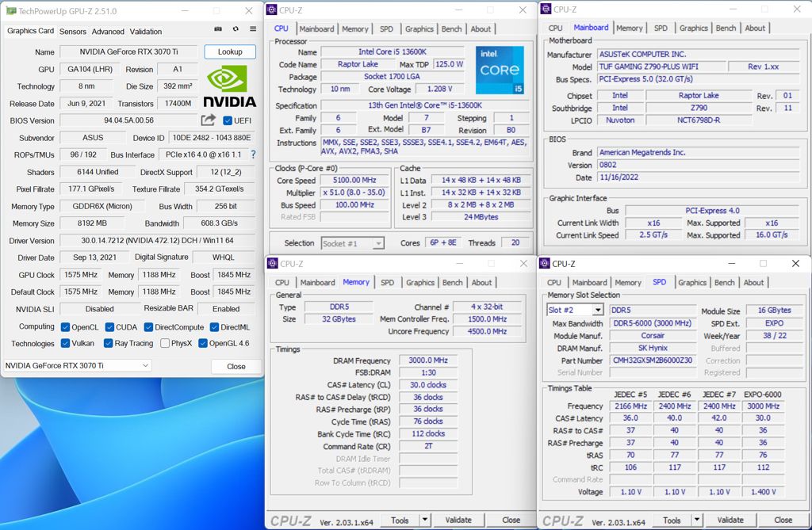The image size is (812, 530).
Task: Open Graphics tab in the CPU-Z Processor window
Action: [419, 29]
